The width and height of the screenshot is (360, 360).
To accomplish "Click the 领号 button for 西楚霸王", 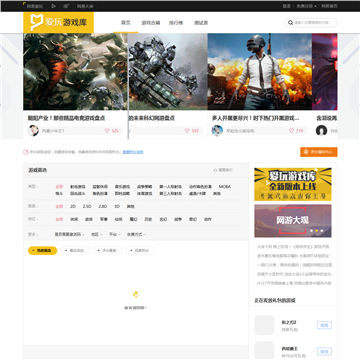I will point(324,351).
